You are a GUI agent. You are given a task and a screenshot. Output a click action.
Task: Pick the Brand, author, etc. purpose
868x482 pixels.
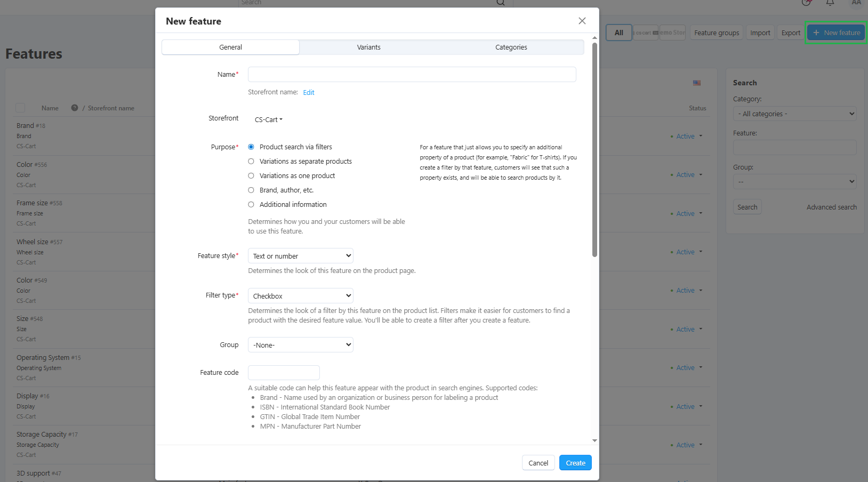(251, 190)
